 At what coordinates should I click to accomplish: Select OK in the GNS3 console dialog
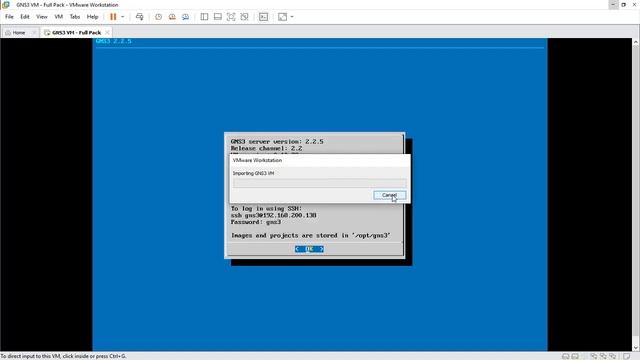click(309, 249)
